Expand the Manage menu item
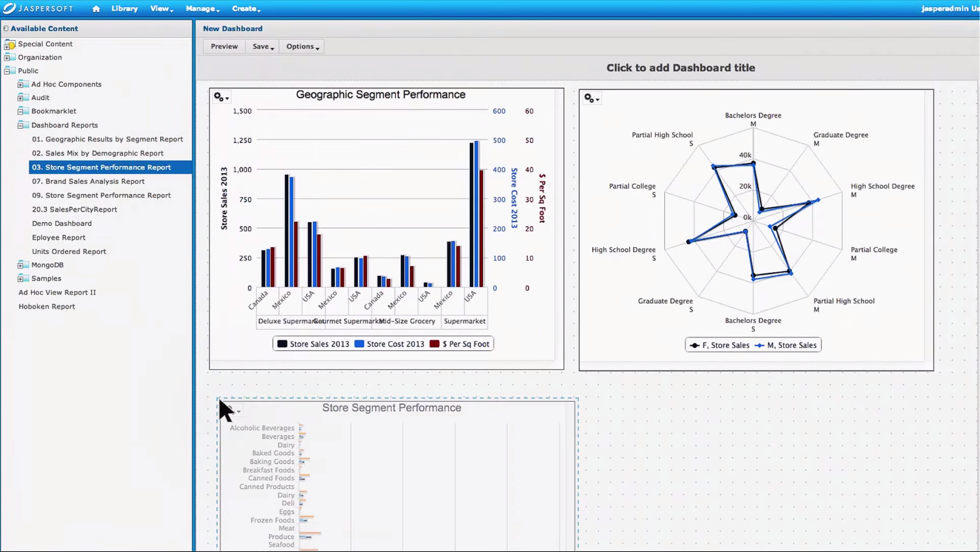Image resolution: width=980 pixels, height=552 pixels. 201,9
